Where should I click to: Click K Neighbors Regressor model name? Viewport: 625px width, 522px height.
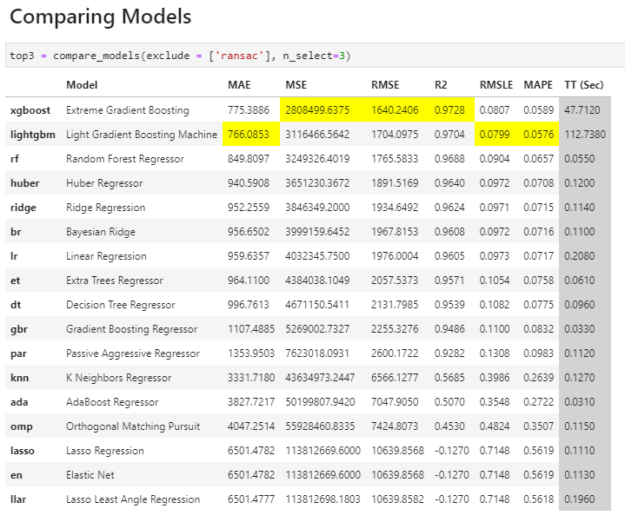119,378
